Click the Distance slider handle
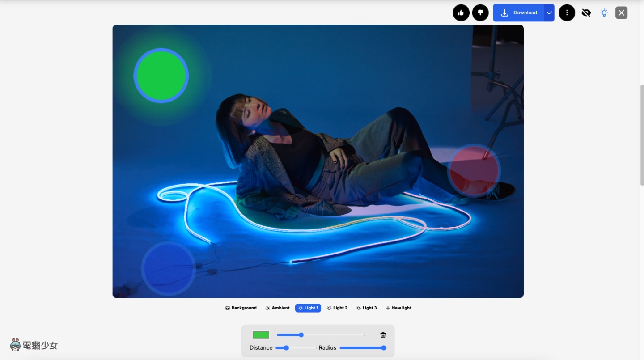 [x=286, y=348]
